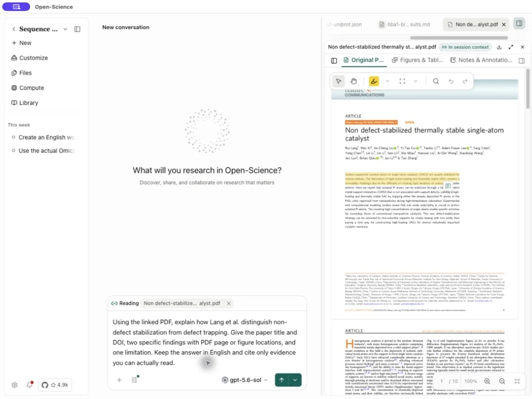Send the message with green arrow

[282, 380]
